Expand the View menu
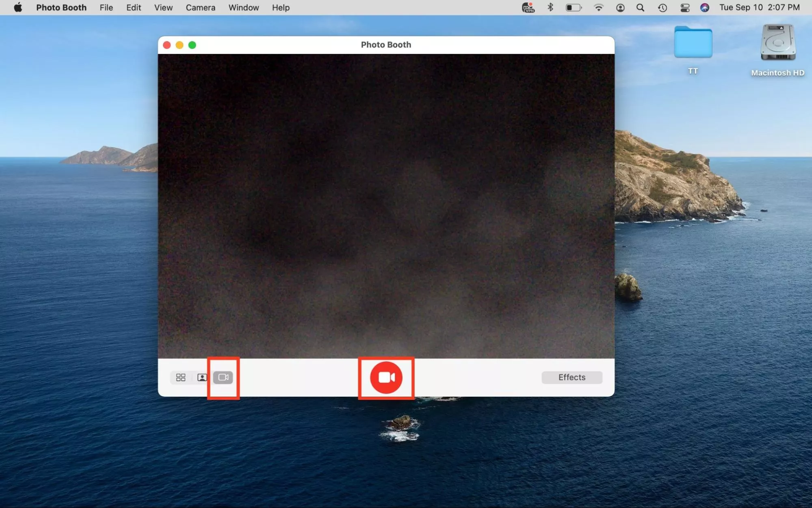812x508 pixels. pos(163,8)
